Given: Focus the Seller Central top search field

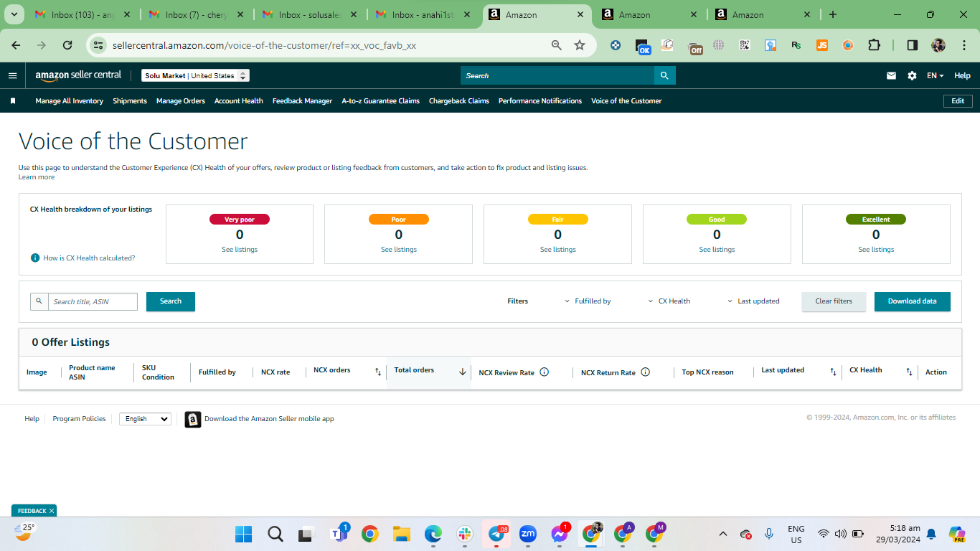Looking at the screenshot, I should (x=557, y=75).
